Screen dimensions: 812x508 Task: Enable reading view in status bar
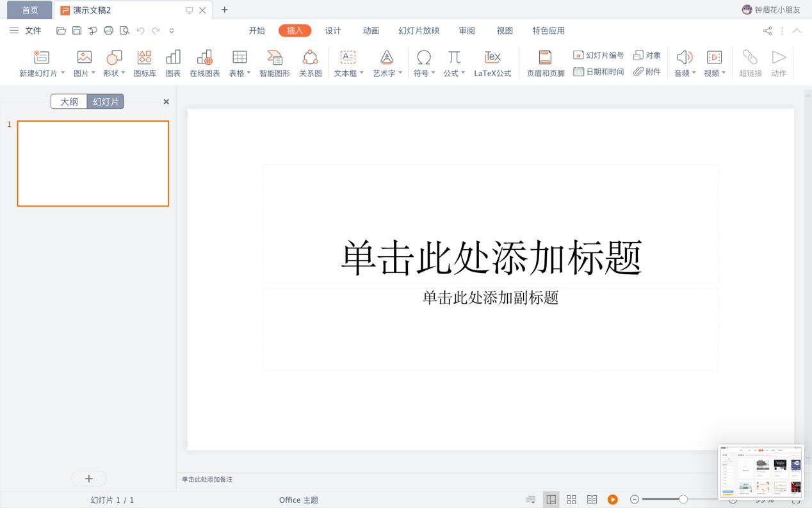pyautogui.click(x=592, y=499)
